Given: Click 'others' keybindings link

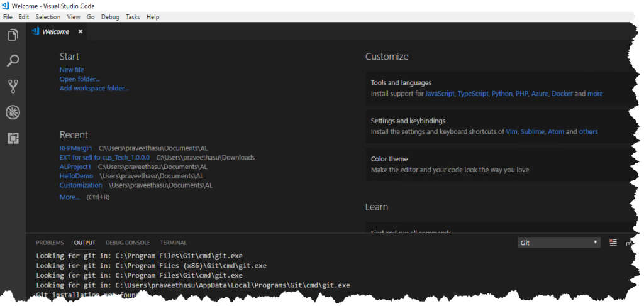Looking at the screenshot, I should coord(588,132).
